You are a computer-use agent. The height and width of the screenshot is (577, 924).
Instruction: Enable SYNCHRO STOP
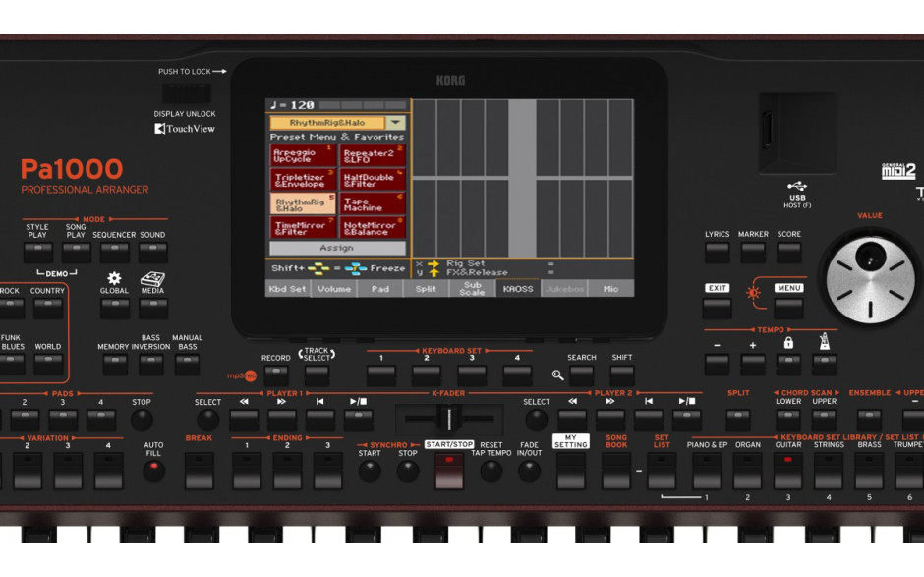[x=407, y=470]
